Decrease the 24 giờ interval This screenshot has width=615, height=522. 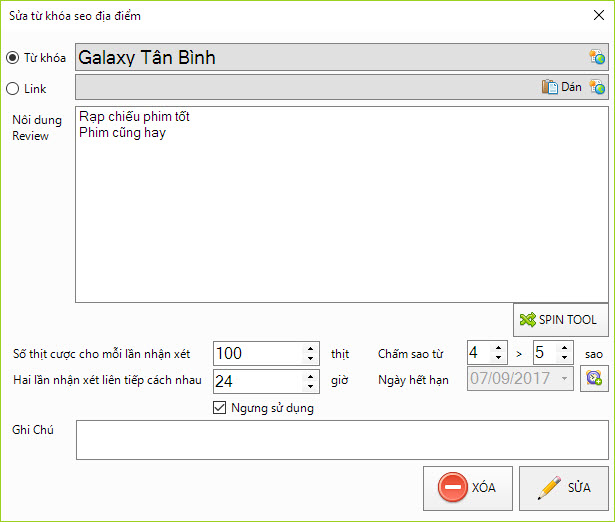tap(310, 386)
